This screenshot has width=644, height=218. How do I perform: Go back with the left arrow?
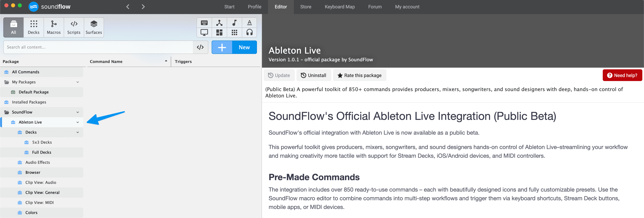click(128, 7)
